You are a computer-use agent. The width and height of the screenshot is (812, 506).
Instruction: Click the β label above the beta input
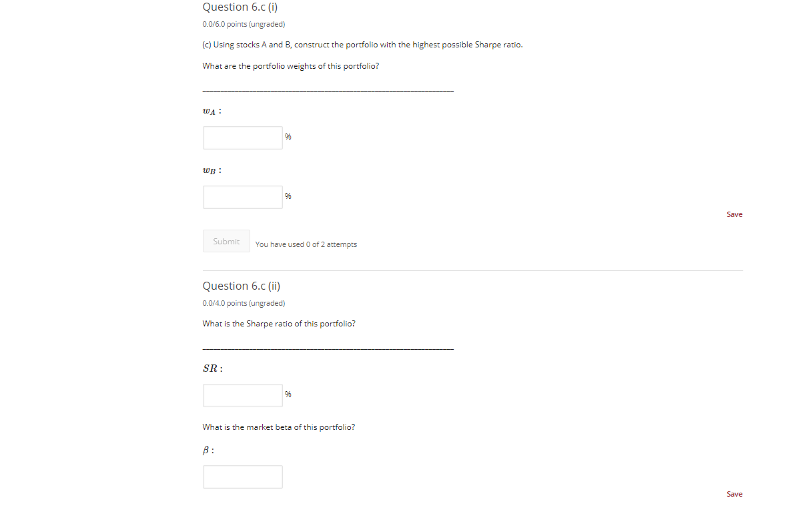click(206, 450)
